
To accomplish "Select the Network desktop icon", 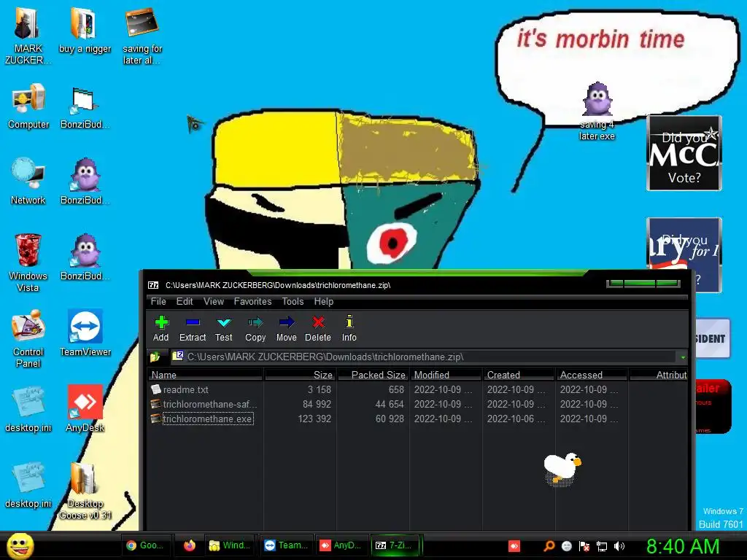I will (28, 182).
